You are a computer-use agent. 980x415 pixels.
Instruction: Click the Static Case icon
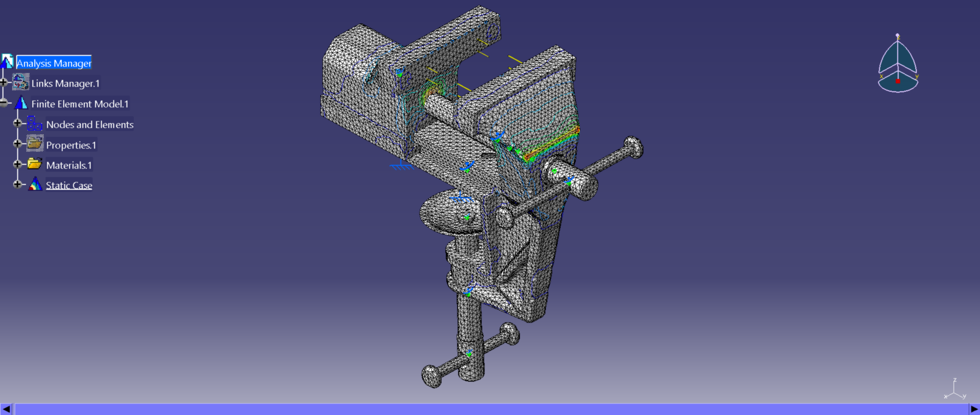pos(35,184)
